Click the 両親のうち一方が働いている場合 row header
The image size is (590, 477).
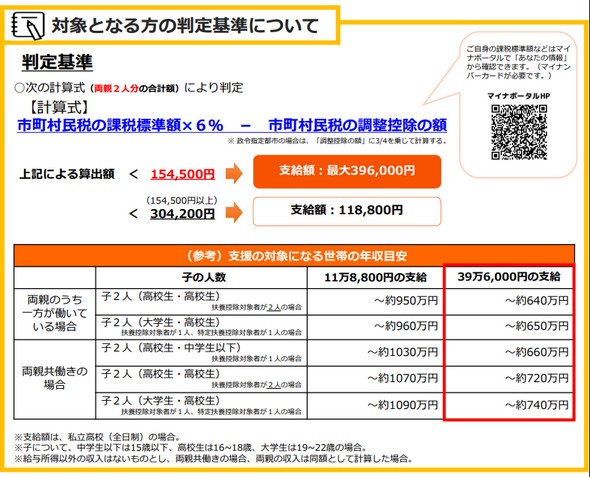click(x=55, y=314)
